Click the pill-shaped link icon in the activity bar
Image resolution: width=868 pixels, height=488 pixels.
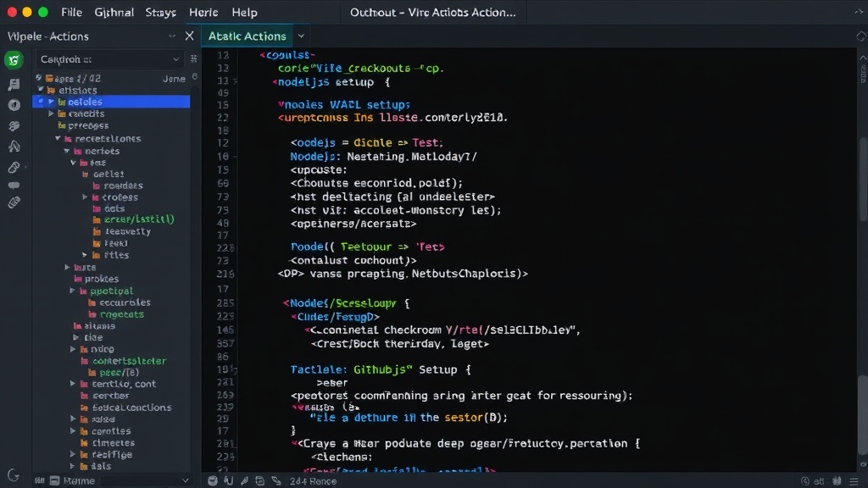coord(14,168)
